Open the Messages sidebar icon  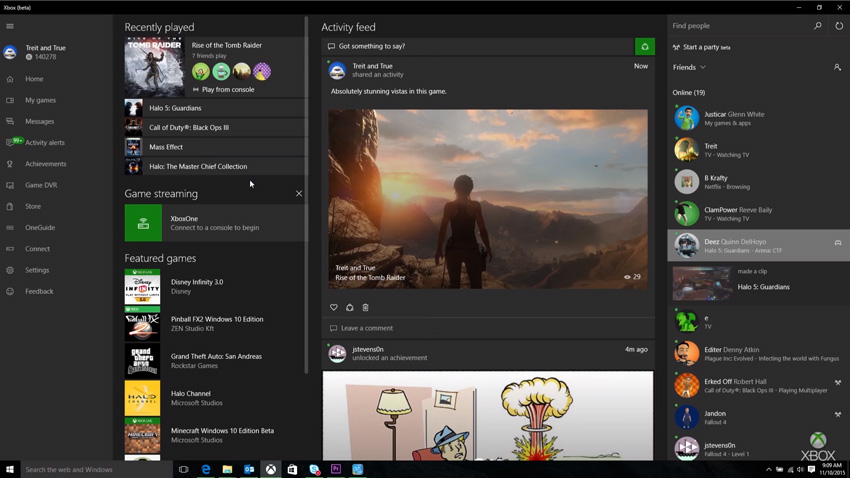point(10,121)
